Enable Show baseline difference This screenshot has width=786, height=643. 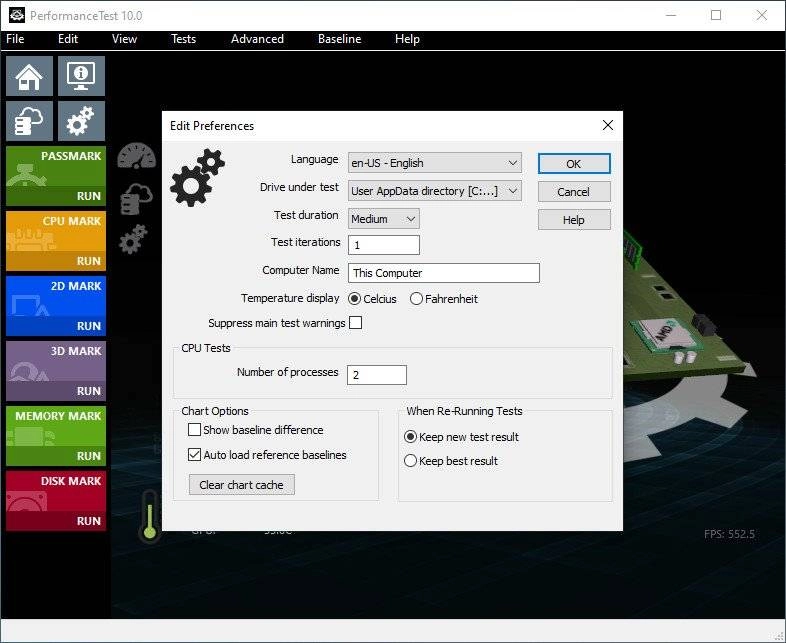tap(256, 430)
